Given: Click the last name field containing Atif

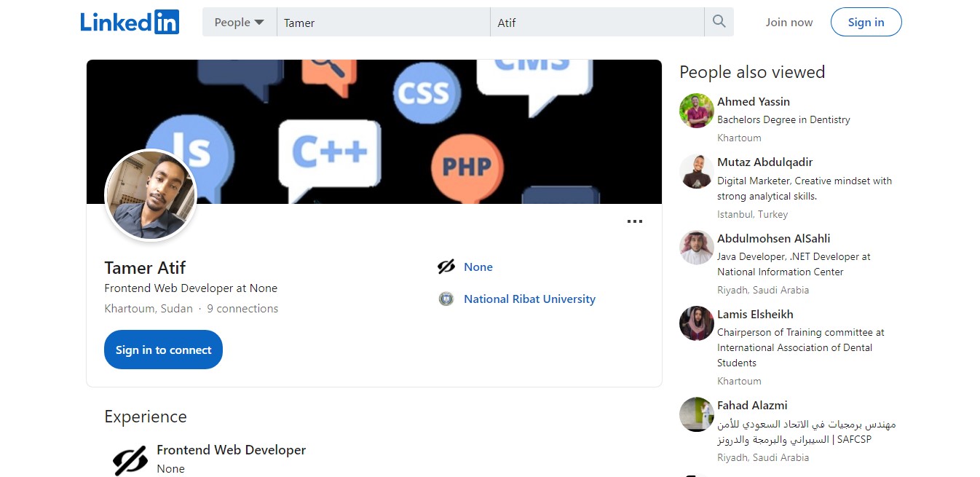Looking at the screenshot, I should pyautogui.click(x=597, y=23).
